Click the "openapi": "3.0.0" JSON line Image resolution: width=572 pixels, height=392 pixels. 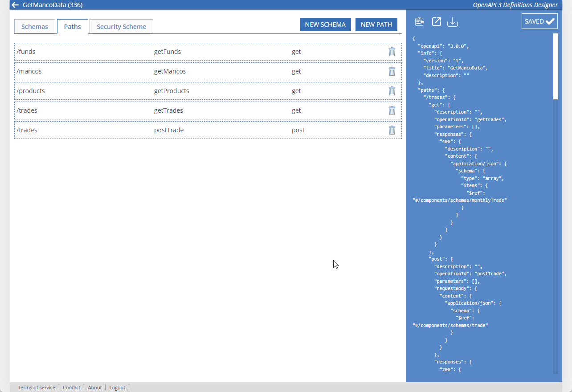point(443,46)
